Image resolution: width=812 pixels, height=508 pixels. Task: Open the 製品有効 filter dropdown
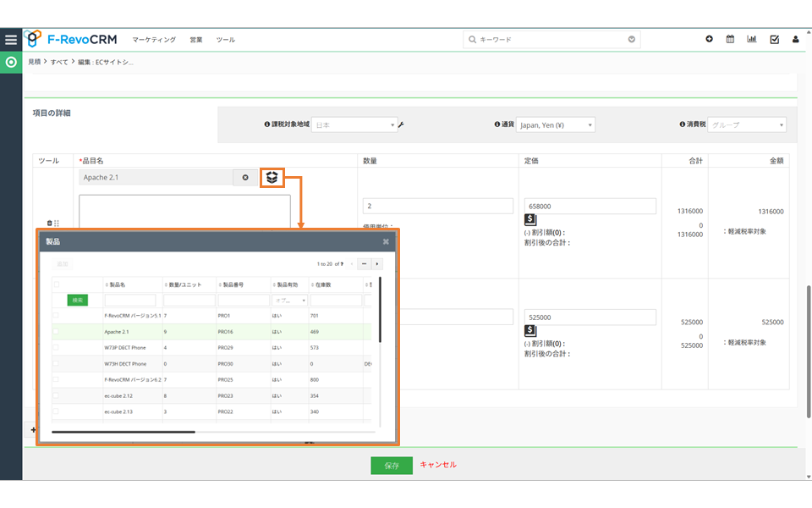coord(289,300)
